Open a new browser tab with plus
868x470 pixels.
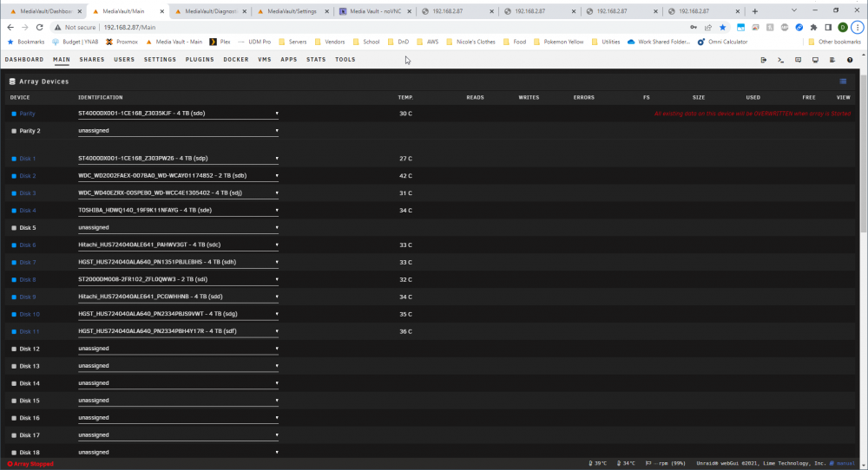[x=754, y=11]
